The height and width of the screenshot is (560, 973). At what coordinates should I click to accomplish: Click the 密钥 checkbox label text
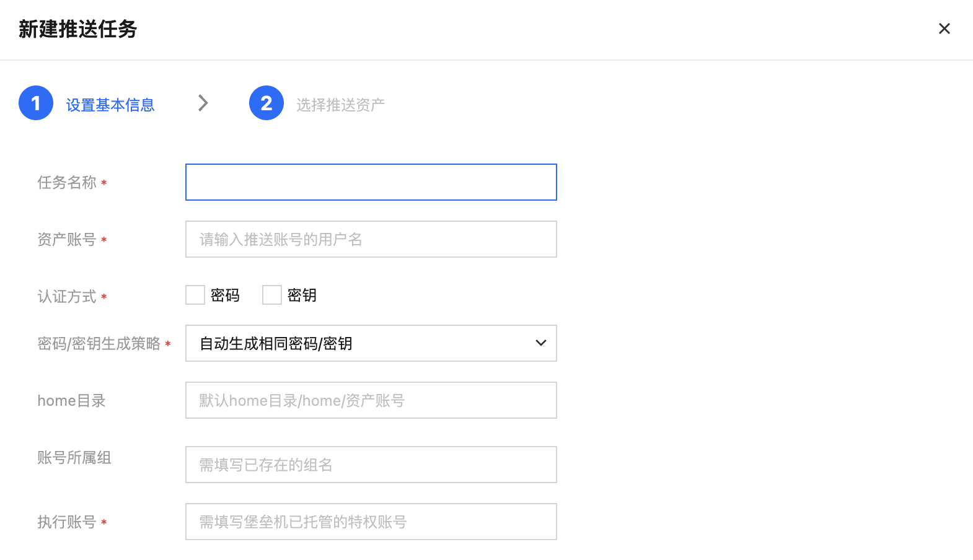pos(302,295)
